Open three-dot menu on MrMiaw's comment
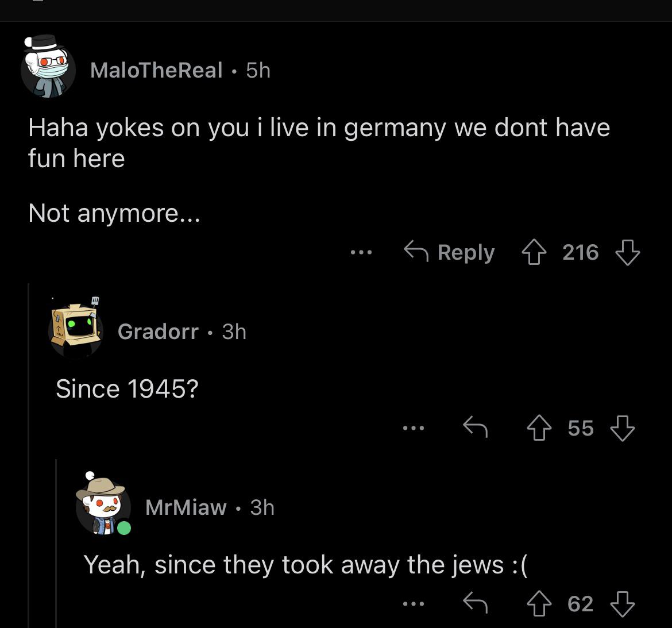Screen dimensions: 672x628 click(x=414, y=603)
